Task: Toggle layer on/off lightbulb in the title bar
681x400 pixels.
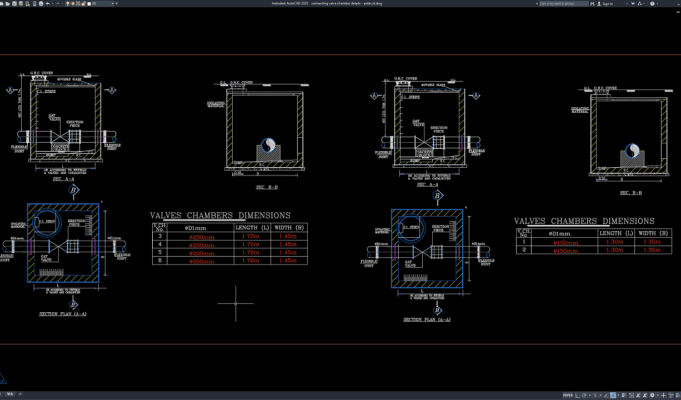Action: 68,3
